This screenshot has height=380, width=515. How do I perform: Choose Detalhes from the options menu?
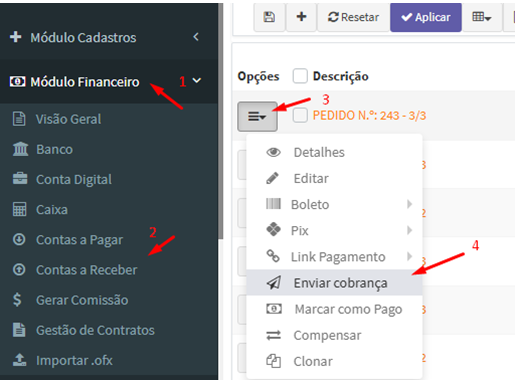pos(334,153)
